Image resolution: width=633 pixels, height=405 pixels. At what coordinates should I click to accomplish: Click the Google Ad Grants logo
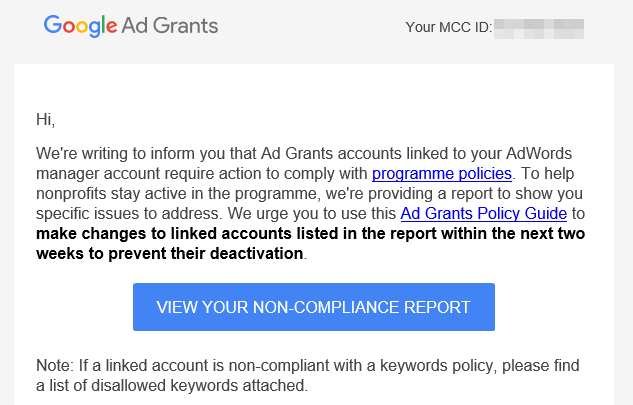pyautogui.click(x=130, y=26)
